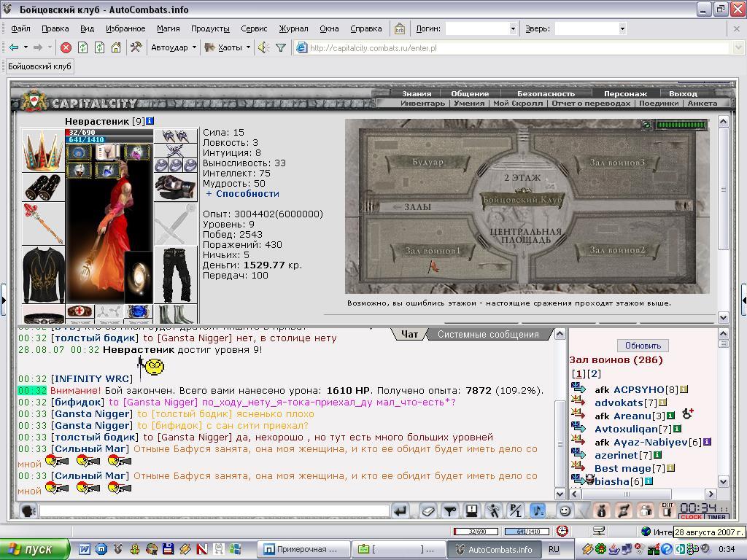Click the home icon in the toolbar
The width and height of the screenshot is (747, 560).
[116, 47]
